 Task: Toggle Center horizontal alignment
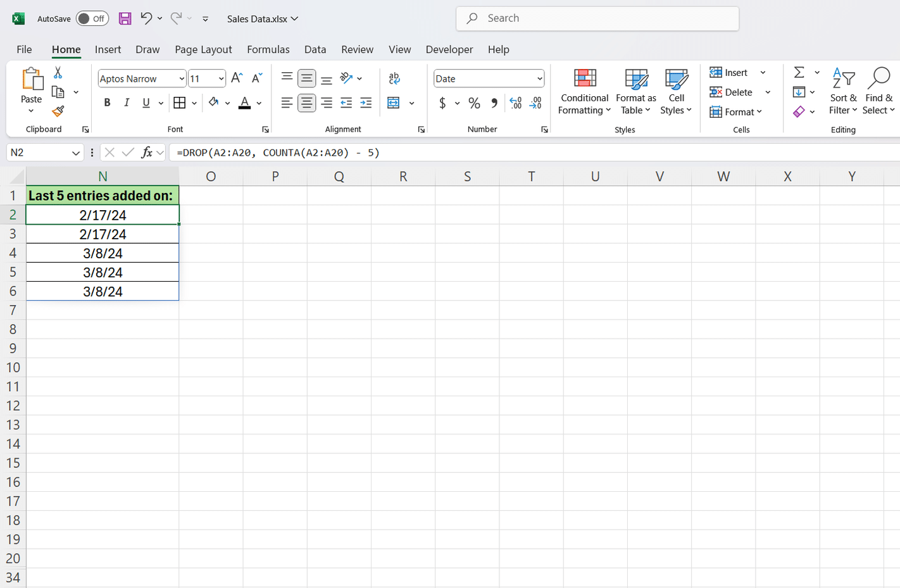[307, 103]
